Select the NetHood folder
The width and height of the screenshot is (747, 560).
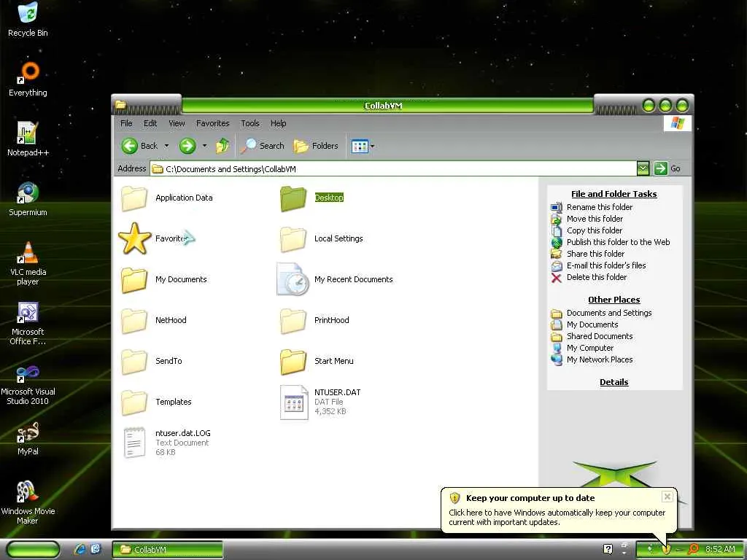tap(153, 321)
